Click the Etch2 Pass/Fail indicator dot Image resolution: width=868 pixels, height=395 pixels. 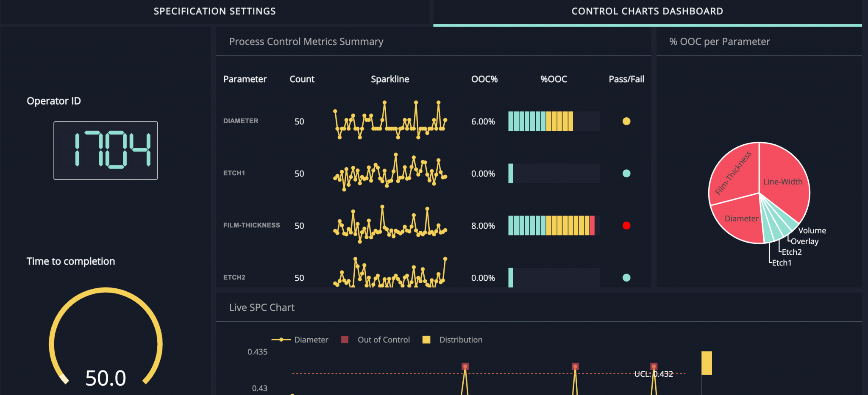pos(627,278)
